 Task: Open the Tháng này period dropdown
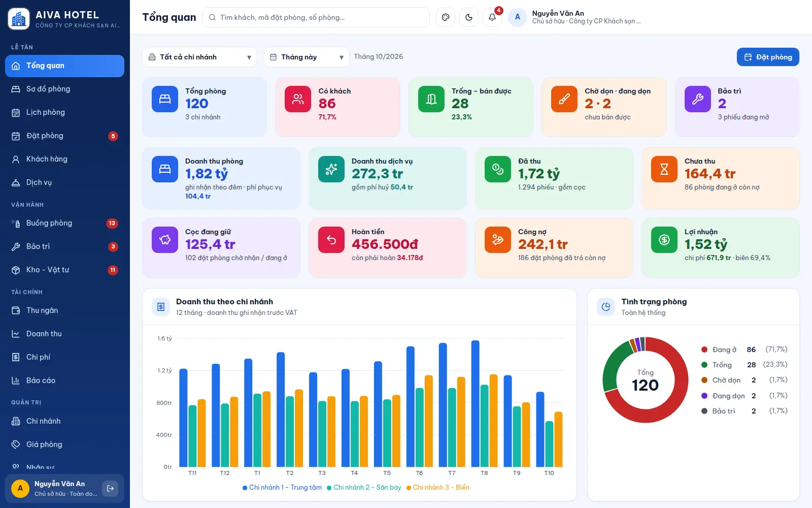click(x=307, y=57)
